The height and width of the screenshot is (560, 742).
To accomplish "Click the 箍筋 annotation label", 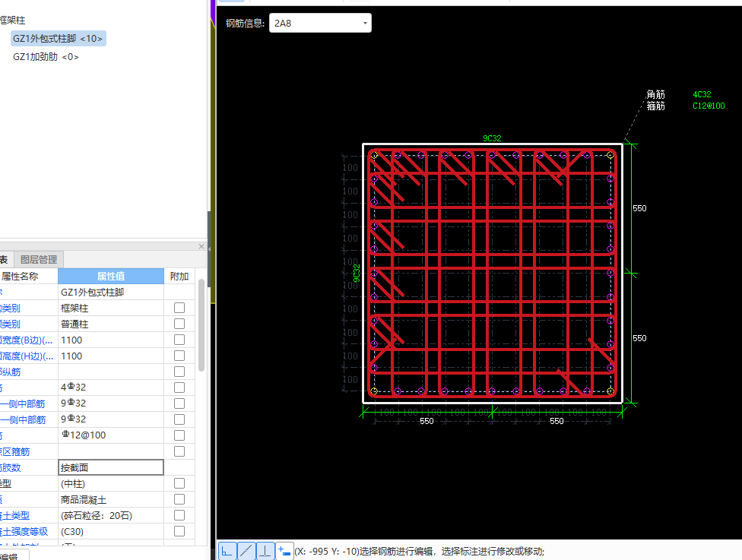I will tap(656, 106).
